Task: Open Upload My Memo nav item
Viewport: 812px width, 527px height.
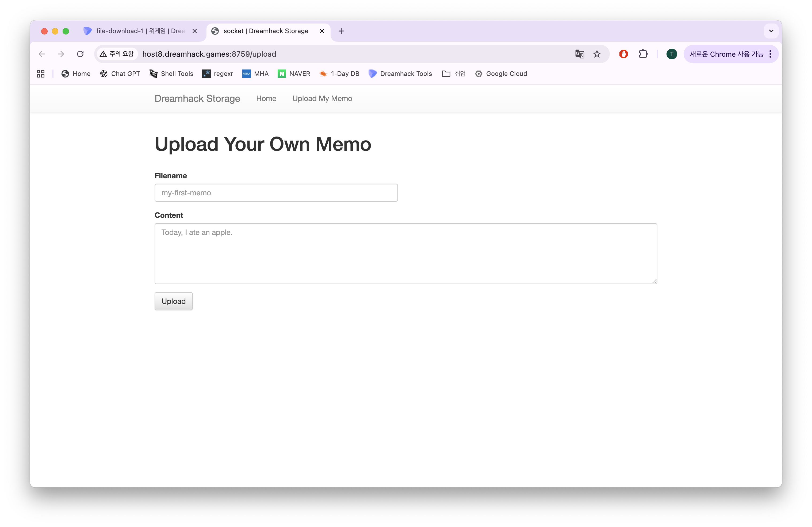Action: pos(322,99)
